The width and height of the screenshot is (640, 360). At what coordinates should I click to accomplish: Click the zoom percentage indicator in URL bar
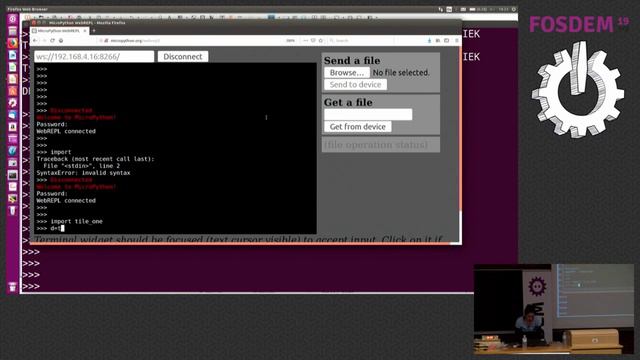pyautogui.click(x=290, y=41)
